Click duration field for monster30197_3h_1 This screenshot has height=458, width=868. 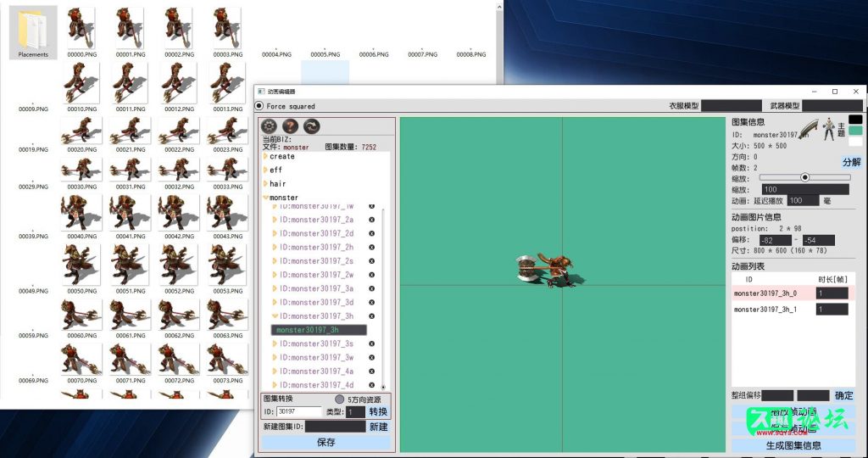coord(832,310)
